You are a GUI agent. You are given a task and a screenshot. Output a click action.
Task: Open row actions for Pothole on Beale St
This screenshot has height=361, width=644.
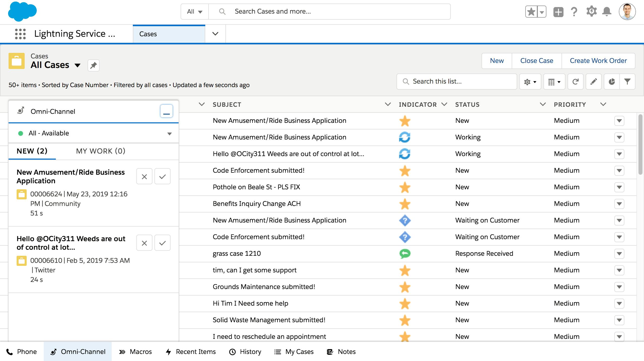pos(619,187)
